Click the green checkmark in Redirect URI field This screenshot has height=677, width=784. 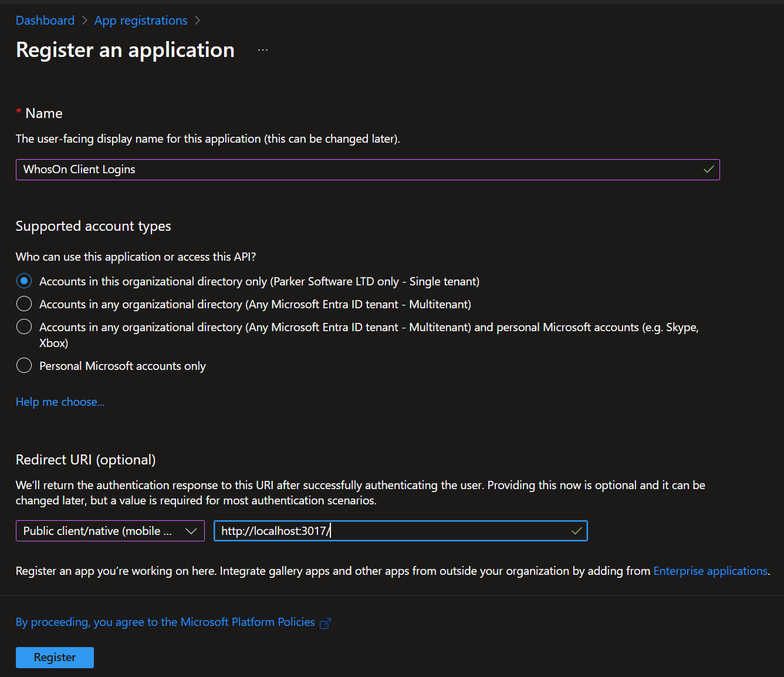(x=576, y=531)
